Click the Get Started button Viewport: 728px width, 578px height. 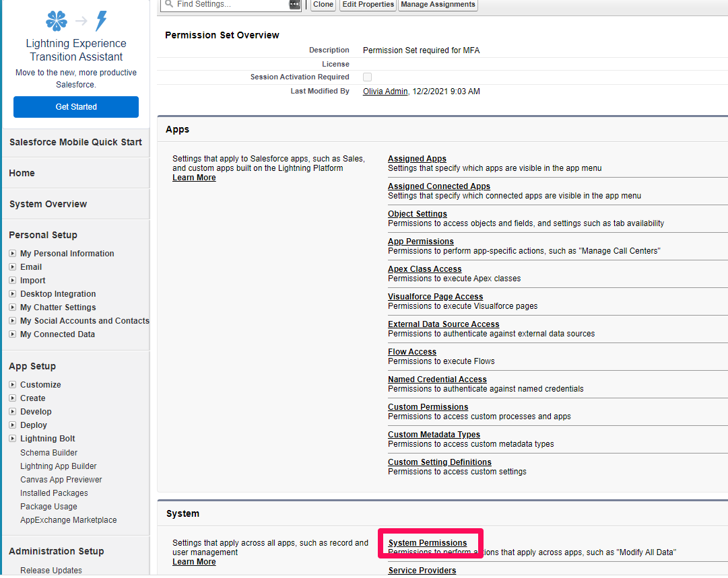coord(76,107)
